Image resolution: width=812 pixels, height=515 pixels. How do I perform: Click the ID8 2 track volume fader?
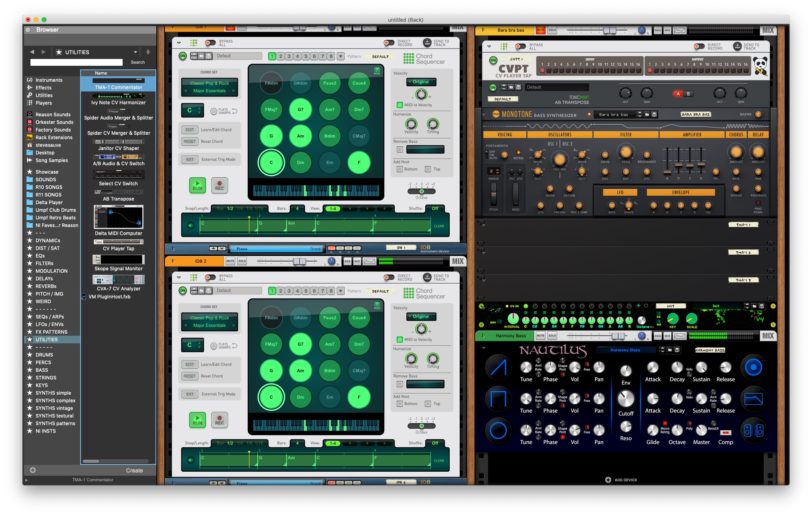coord(299,261)
